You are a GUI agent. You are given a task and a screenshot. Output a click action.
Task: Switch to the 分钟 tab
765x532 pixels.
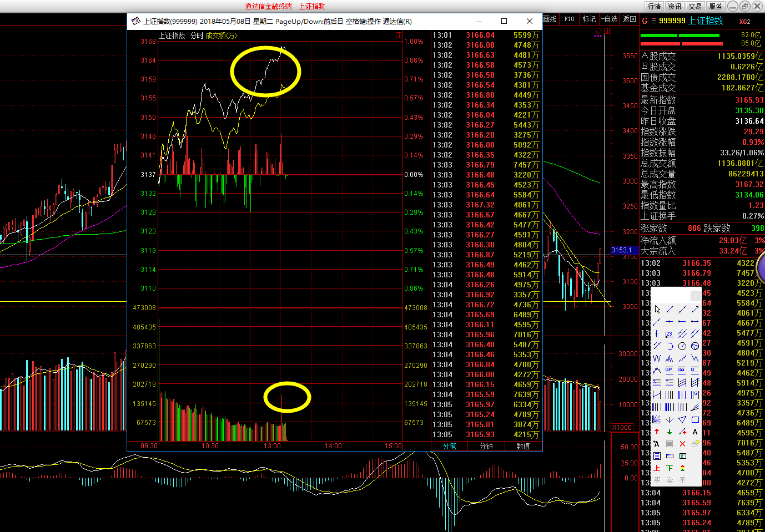coord(486,446)
